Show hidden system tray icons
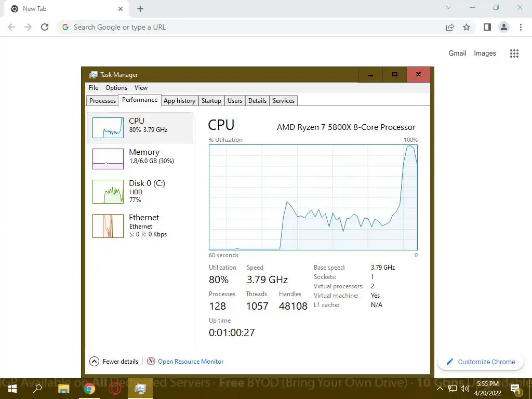The height and width of the screenshot is (399, 532). point(440,389)
